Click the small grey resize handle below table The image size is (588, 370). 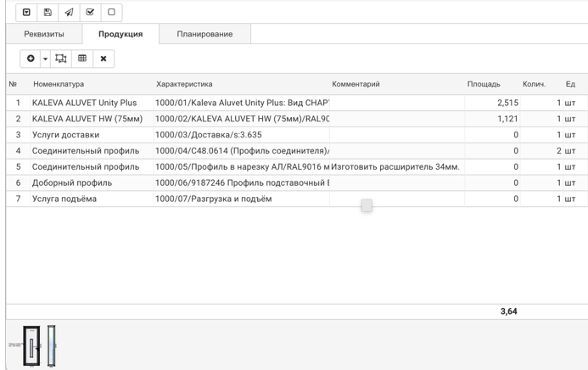(x=367, y=205)
